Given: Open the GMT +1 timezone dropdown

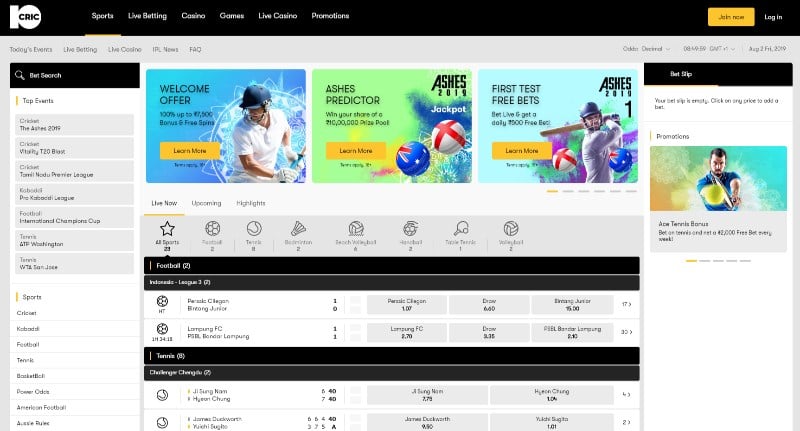Looking at the screenshot, I should (x=709, y=49).
